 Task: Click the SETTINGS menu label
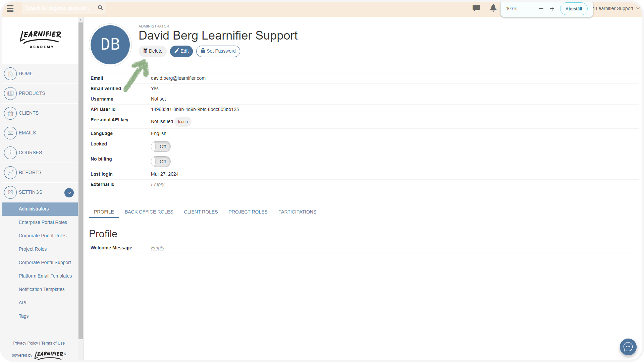pyautogui.click(x=31, y=192)
